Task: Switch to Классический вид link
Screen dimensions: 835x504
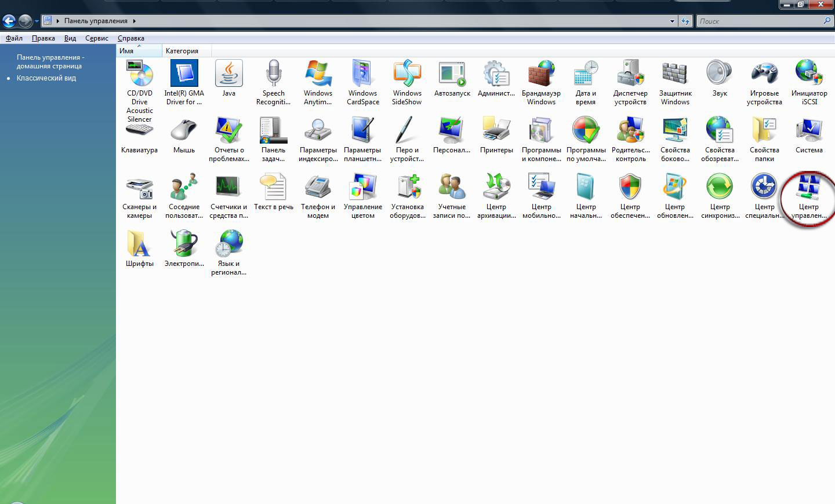Action: (46, 78)
